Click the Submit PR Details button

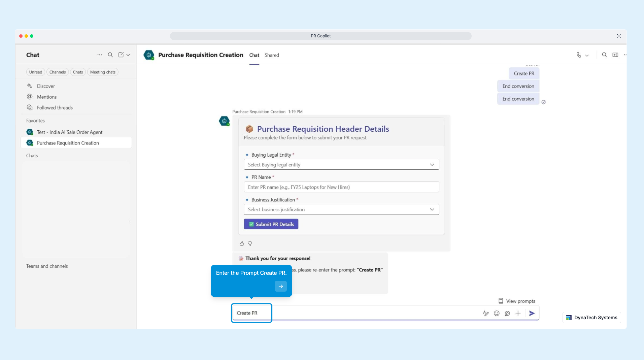tap(271, 224)
